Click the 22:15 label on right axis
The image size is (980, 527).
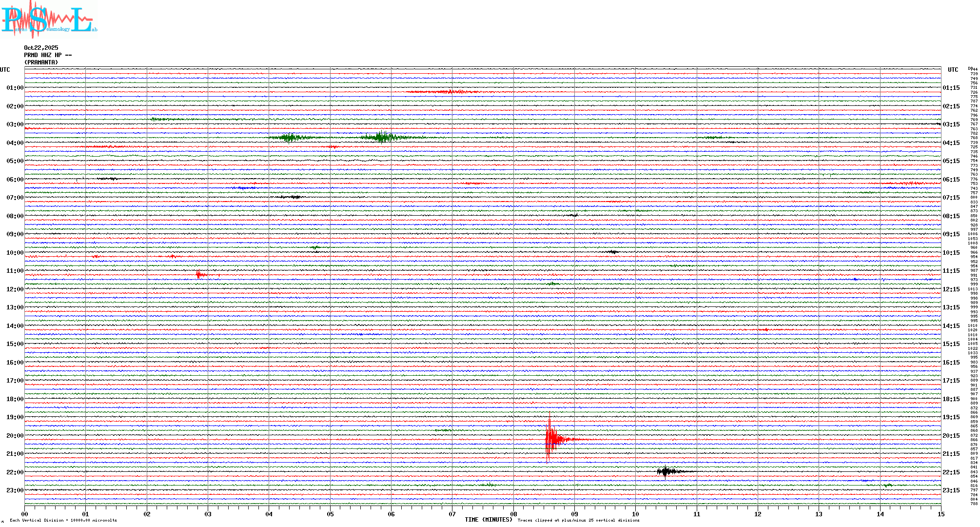point(951,472)
